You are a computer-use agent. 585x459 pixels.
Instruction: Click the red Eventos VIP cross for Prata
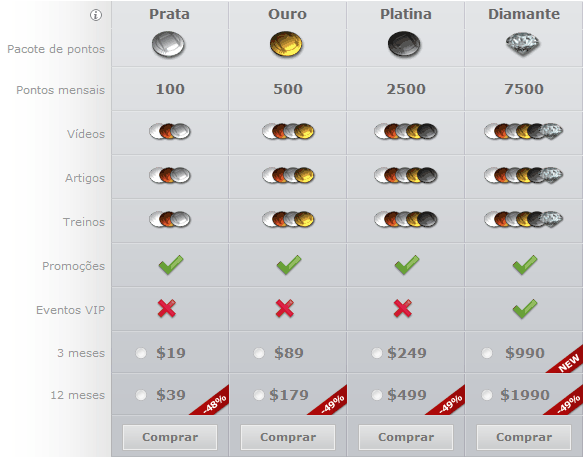pyautogui.click(x=167, y=309)
